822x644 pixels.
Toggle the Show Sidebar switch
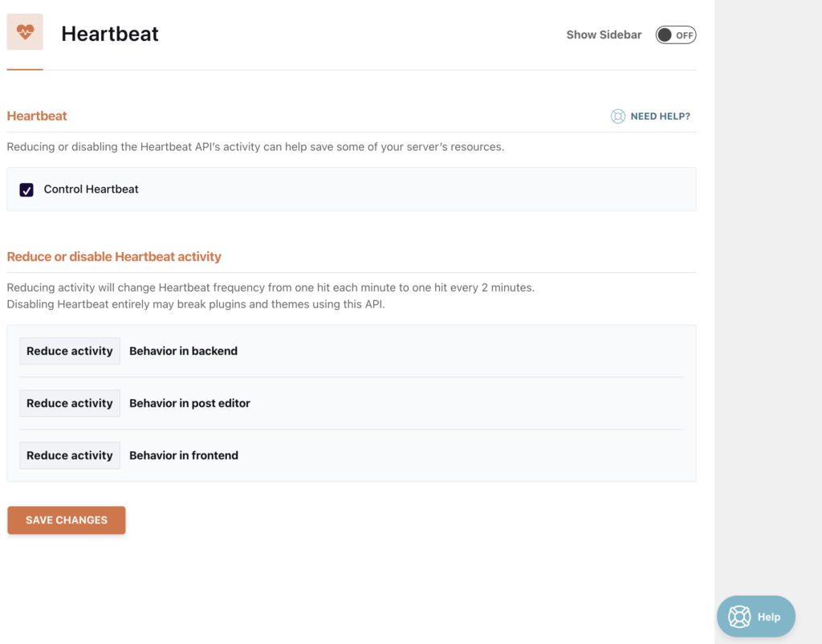coord(676,35)
